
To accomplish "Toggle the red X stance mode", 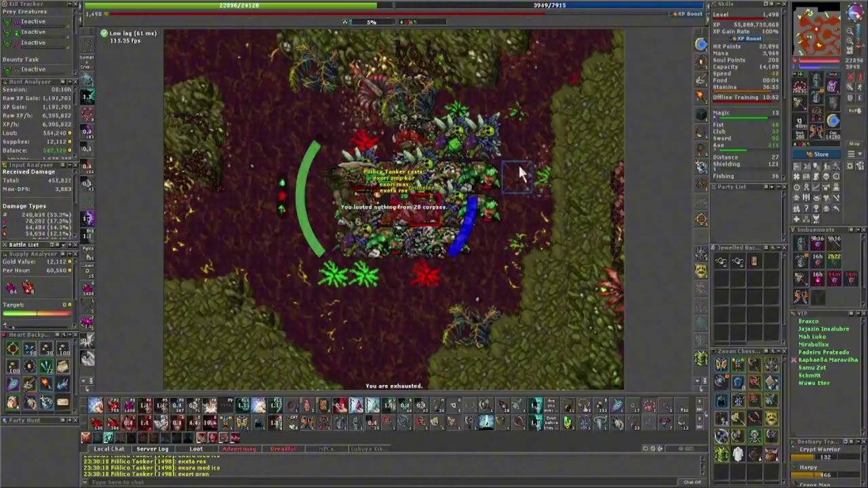I will click(850, 77).
